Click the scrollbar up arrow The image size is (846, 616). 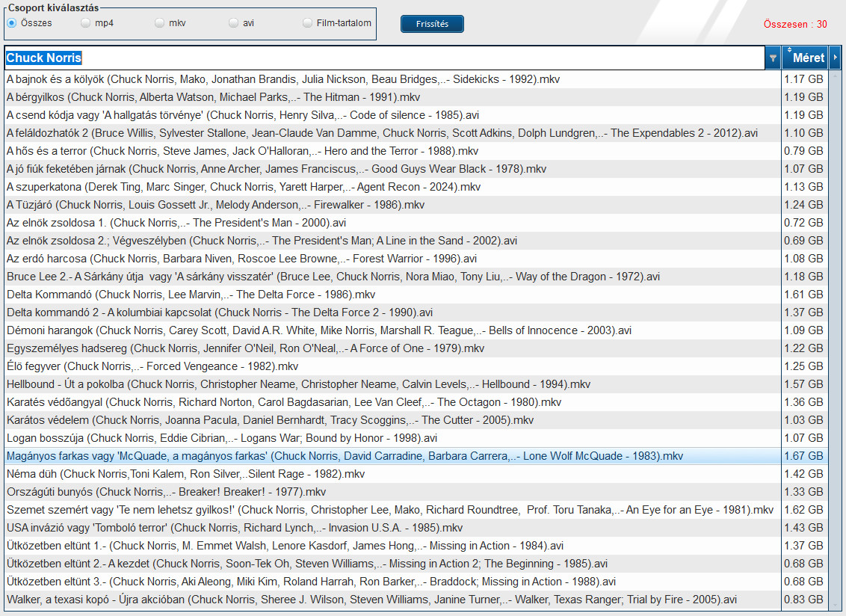click(835, 74)
